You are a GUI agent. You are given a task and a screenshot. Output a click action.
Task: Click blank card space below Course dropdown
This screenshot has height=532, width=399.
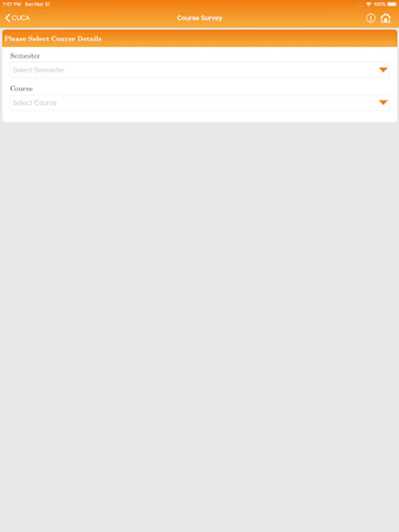click(200, 116)
